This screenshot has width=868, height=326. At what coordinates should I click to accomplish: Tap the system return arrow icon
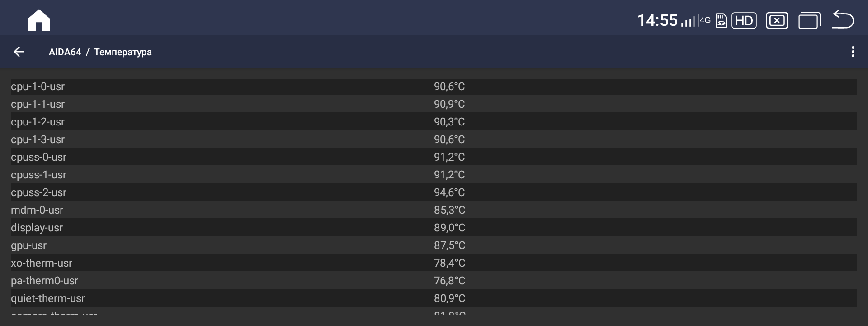(x=843, y=19)
